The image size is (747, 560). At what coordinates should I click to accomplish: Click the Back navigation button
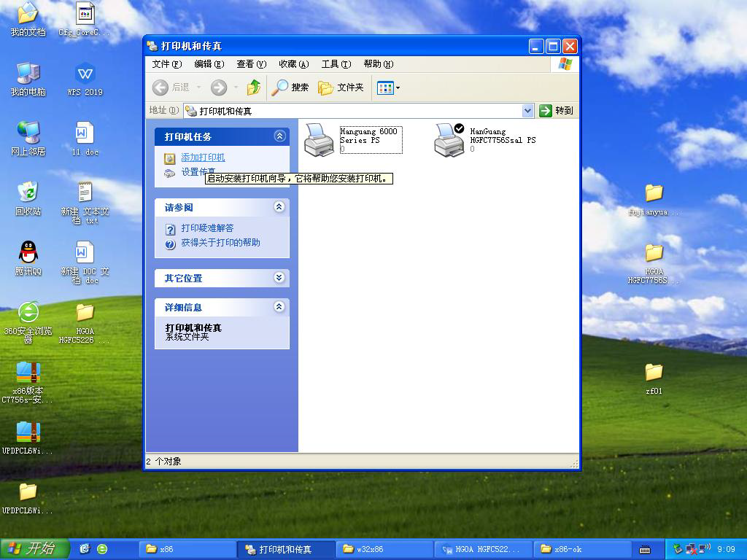pyautogui.click(x=171, y=87)
